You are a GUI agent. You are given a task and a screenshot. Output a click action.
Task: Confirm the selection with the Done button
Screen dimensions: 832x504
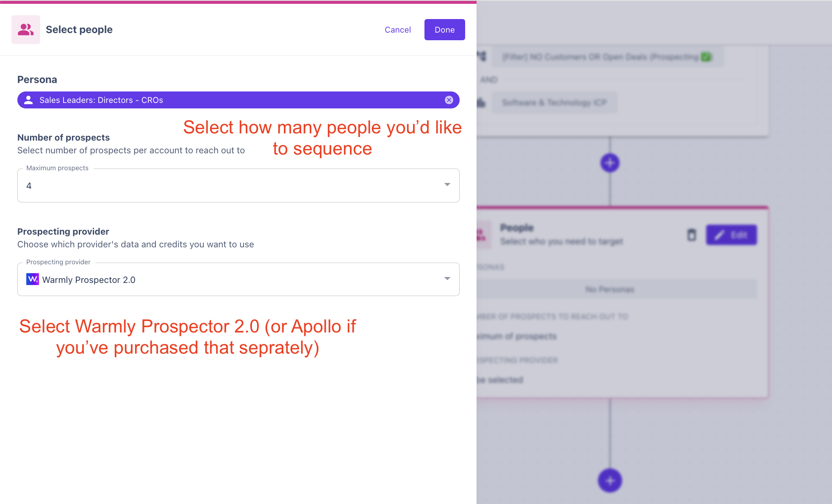click(x=444, y=30)
